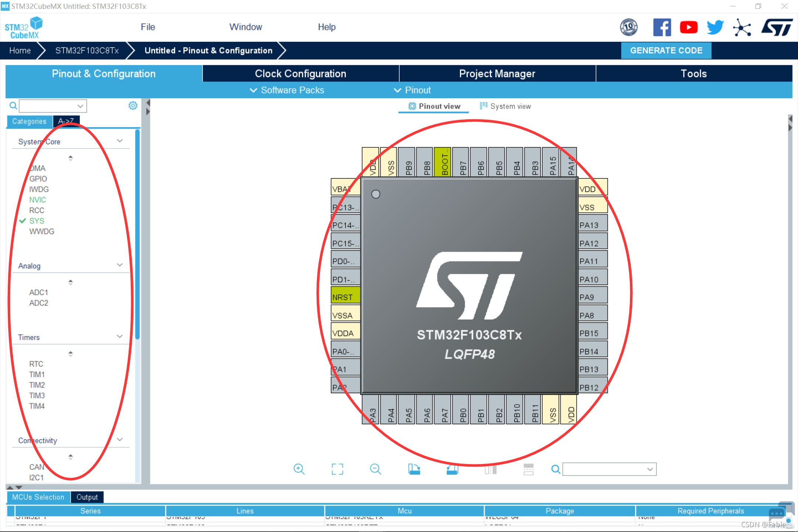Click the chat assistant bubble icon
798x532 pixels.
point(777,514)
